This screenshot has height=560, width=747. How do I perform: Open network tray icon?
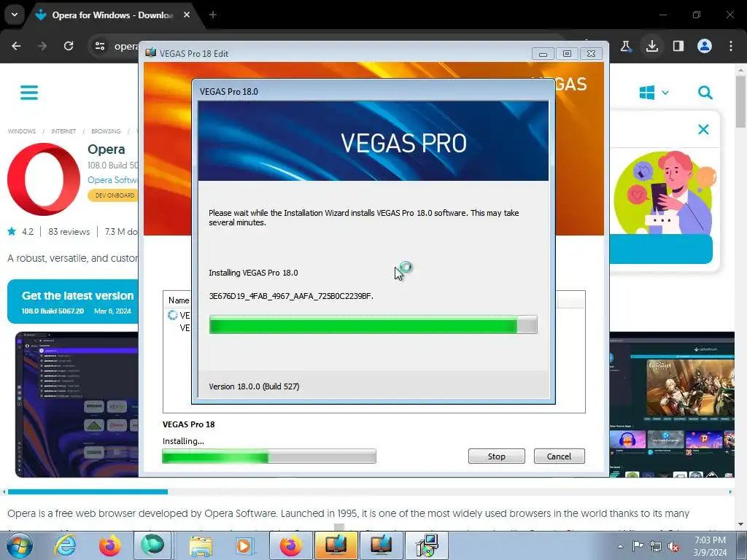pos(656,546)
